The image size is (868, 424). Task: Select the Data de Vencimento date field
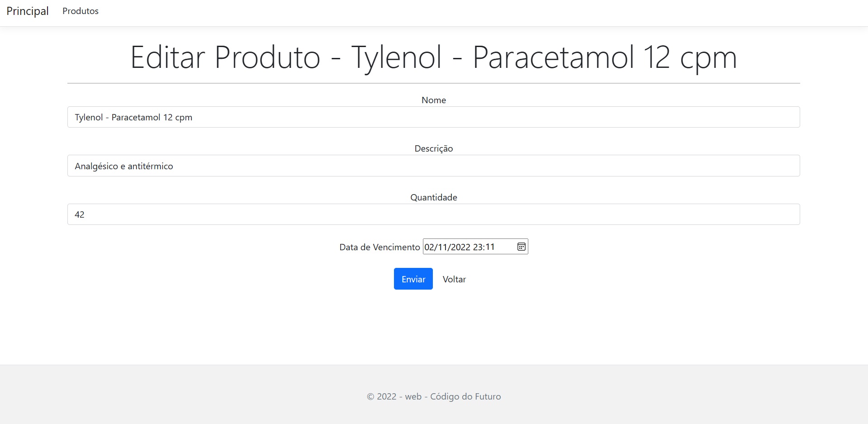tap(475, 247)
